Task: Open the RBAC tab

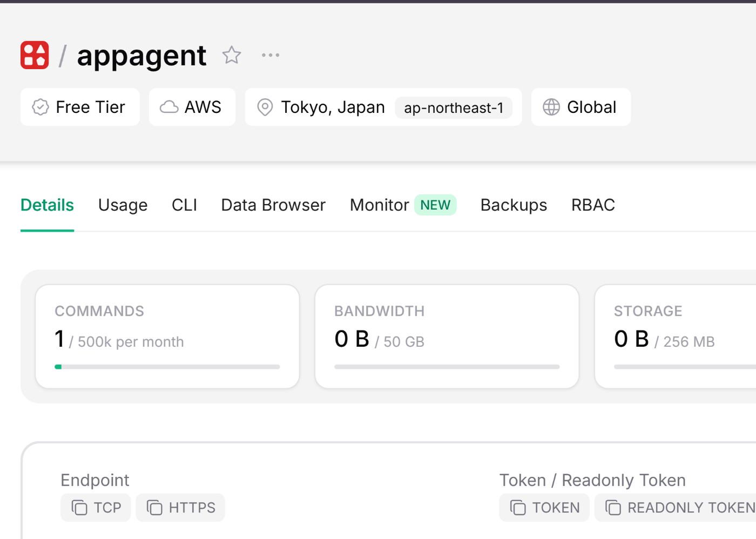Action: pos(593,205)
